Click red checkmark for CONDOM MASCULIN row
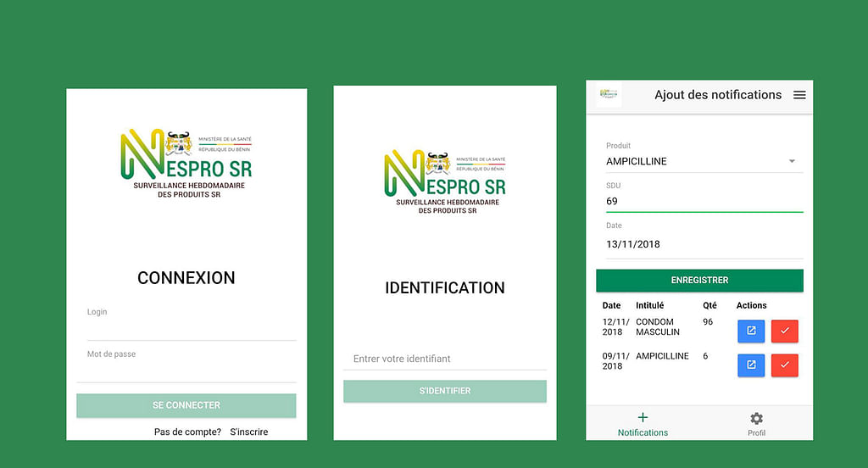Viewport: 868px width, 468px height. (785, 331)
